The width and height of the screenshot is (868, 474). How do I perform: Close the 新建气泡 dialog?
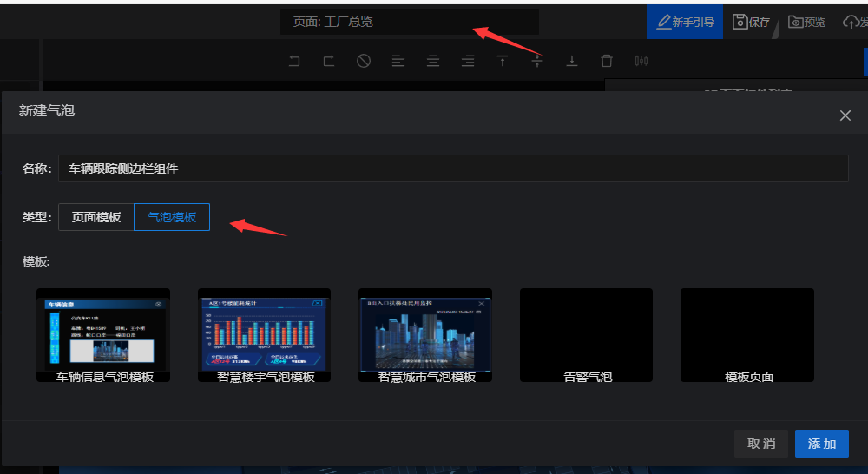coord(845,115)
